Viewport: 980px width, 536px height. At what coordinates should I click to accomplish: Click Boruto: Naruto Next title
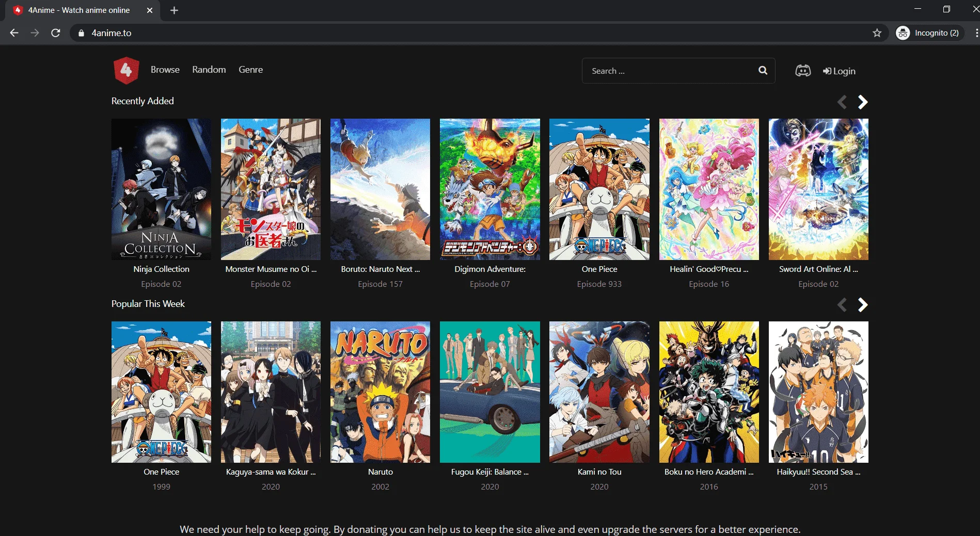point(380,269)
